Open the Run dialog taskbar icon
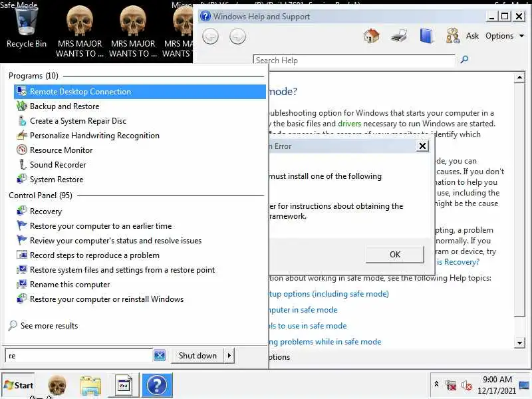The image size is (532, 399). [x=124, y=386]
